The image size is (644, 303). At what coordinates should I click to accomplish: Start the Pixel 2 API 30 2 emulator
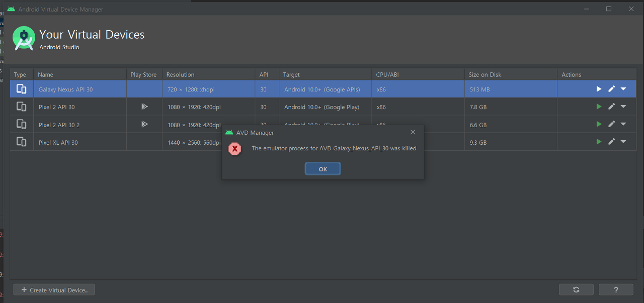pos(599,124)
